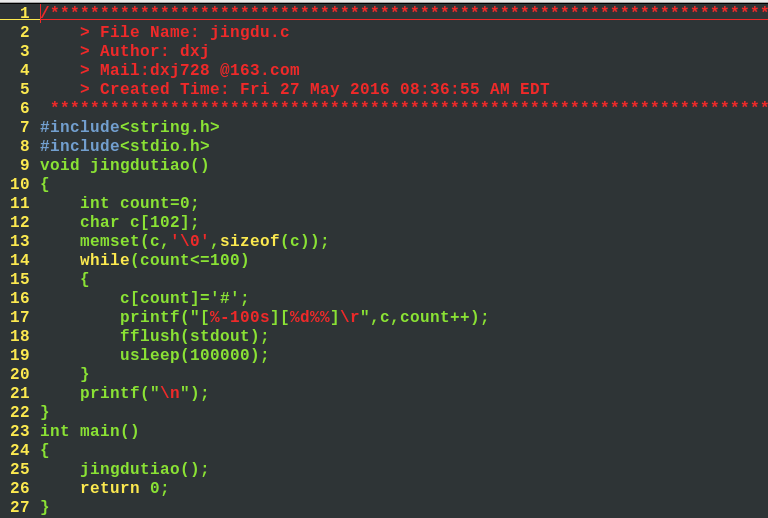Click the #include<string.h> directive
768x518 pixels.
pyautogui.click(x=130, y=127)
